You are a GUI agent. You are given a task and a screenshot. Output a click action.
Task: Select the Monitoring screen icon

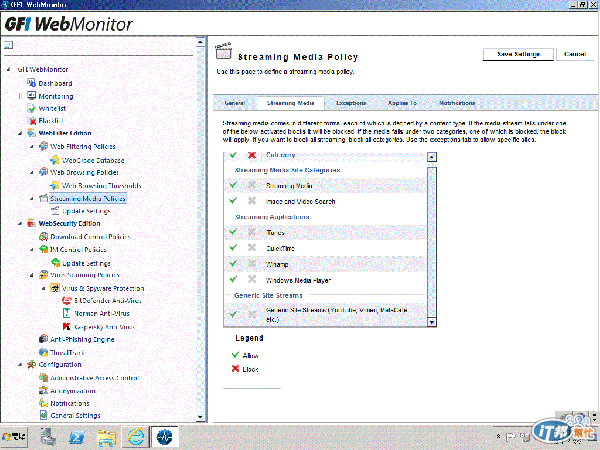coord(31,96)
